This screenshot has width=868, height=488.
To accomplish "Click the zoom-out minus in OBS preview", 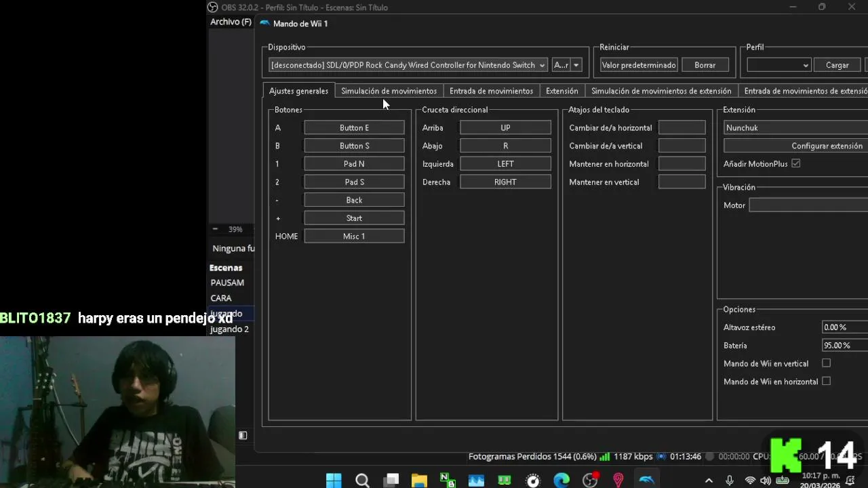I will [215, 229].
